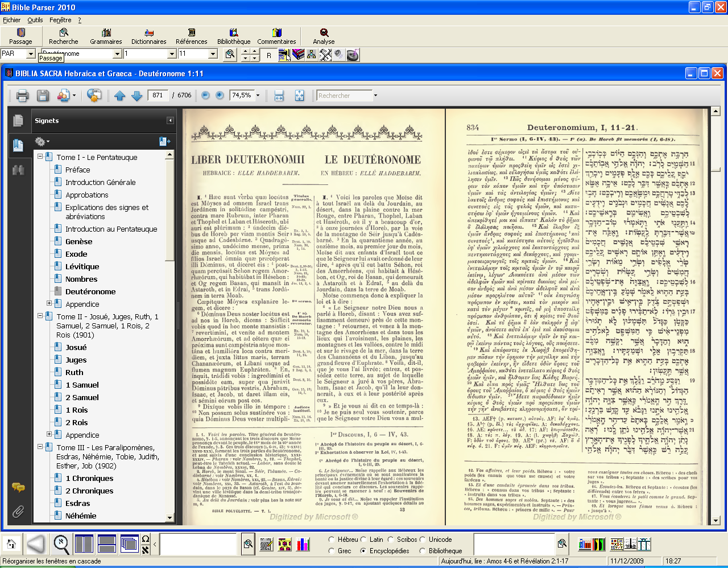Screen dimensions: 728x568
Task: Open the Passage toolbar button
Action: 20,36
